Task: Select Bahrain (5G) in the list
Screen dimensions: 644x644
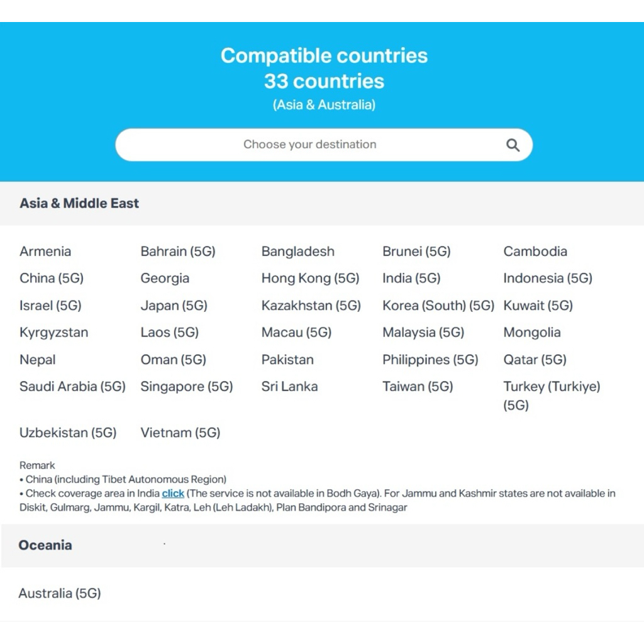Action: click(x=178, y=252)
